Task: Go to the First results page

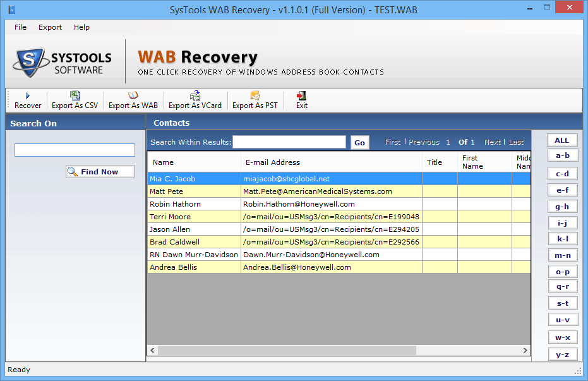Action: pyautogui.click(x=393, y=142)
